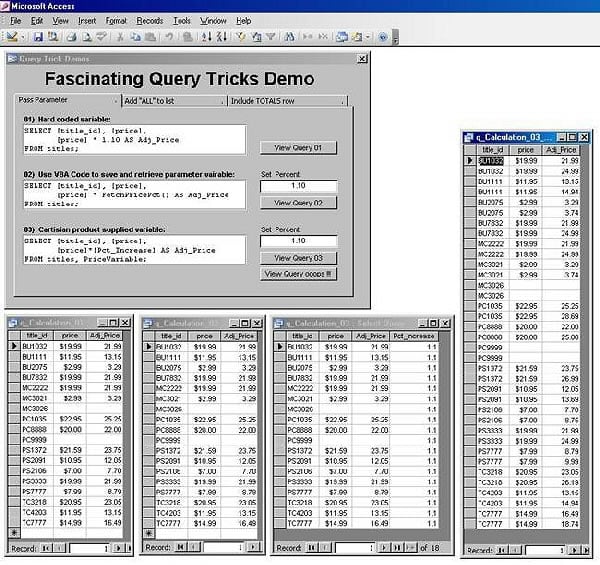Open the Insert menu
Screen dimensions: 600x565
[x=87, y=21]
